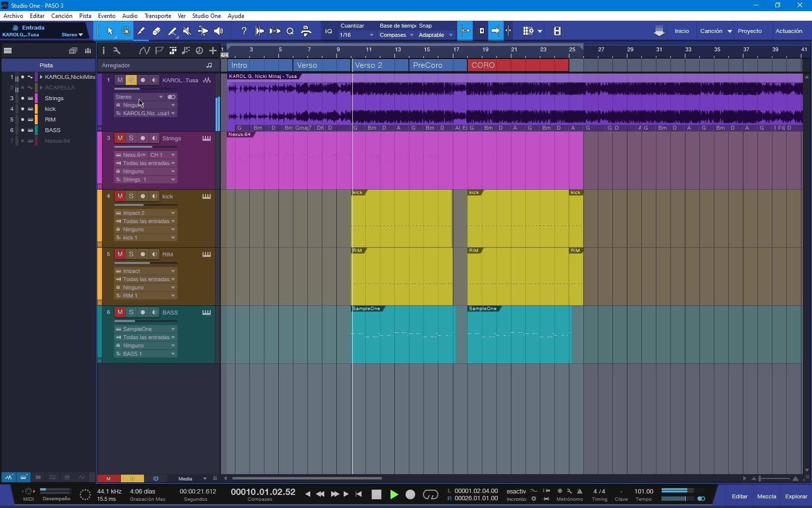Click the Record button in transport
This screenshot has width=812, height=508.
pyautogui.click(x=410, y=494)
